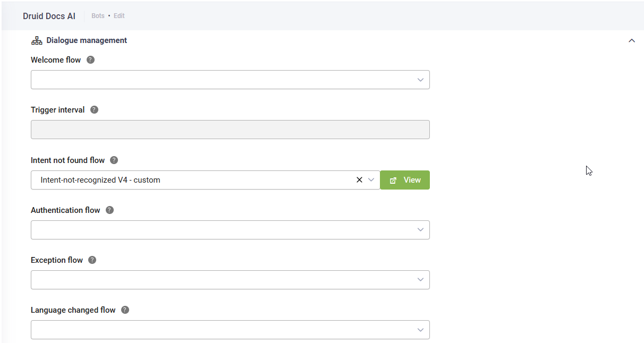Open the Authentication flow dropdown
This screenshot has height=343, width=644.
tap(420, 230)
